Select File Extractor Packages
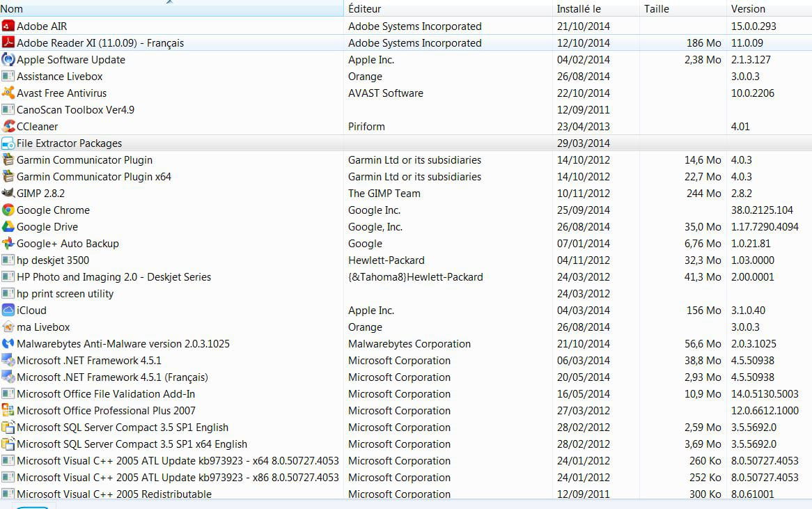Image resolution: width=812 pixels, height=509 pixels. coord(70,143)
